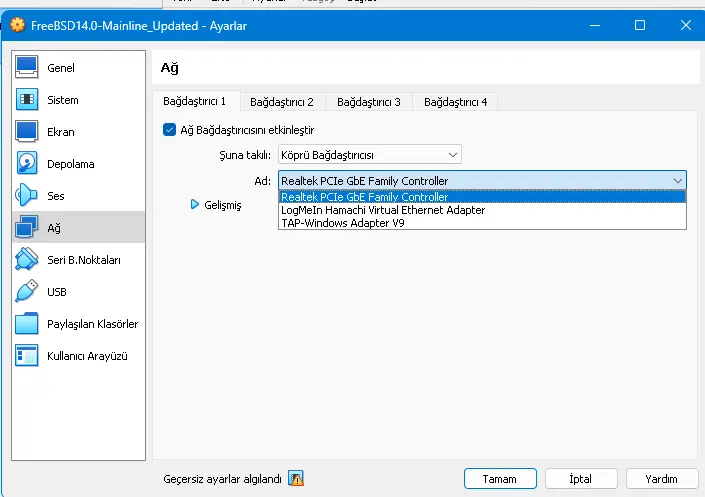Cancel with the İptal button

coord(581,479)
